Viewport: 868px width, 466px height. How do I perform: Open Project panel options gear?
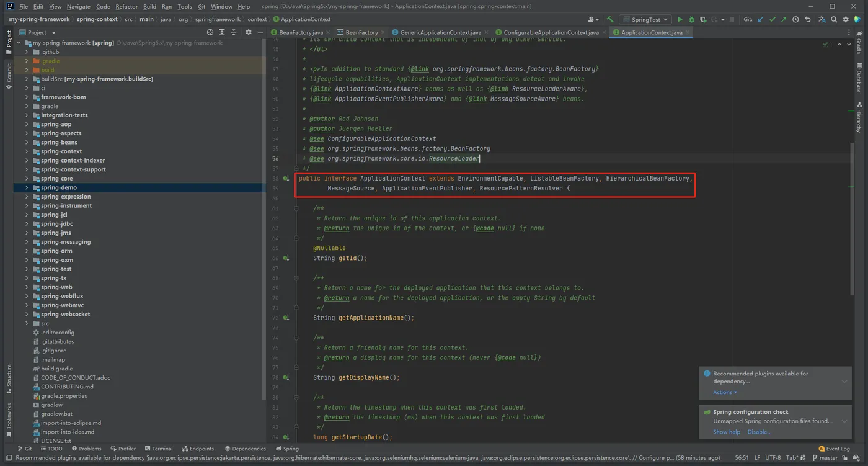point(249,32)
